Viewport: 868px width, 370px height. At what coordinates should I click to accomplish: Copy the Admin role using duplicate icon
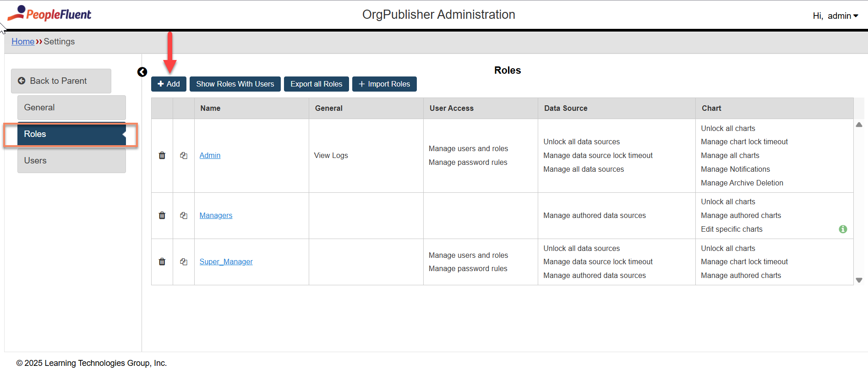coord(184,155)
